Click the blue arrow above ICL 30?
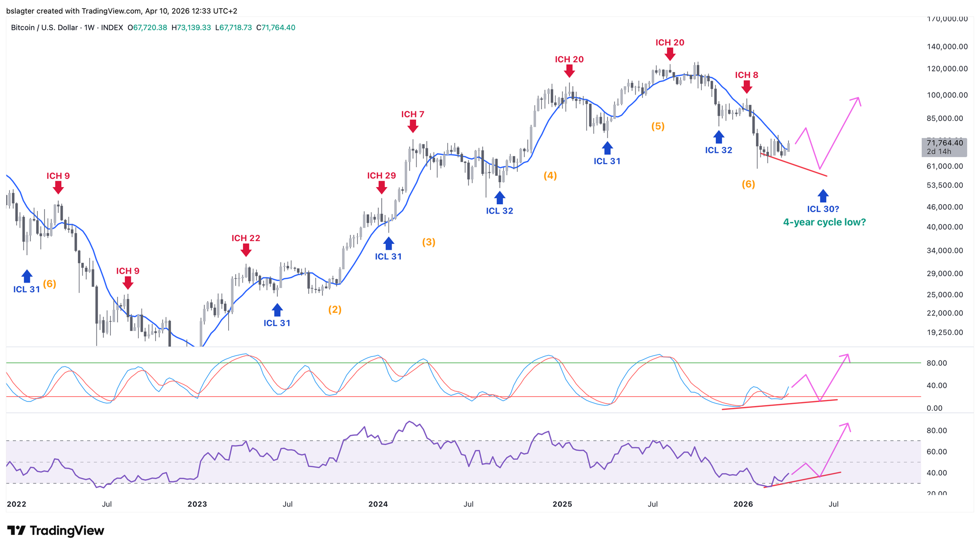 pos(823,196)
